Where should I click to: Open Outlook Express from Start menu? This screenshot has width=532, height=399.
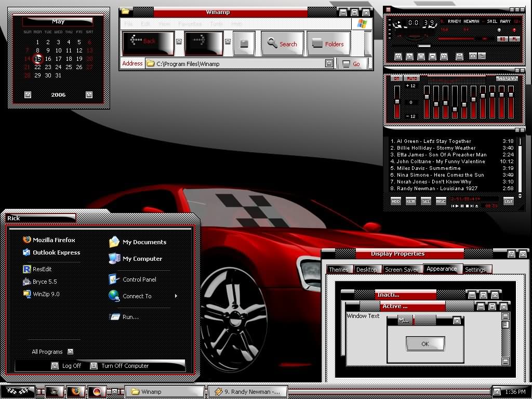point(51,252)
